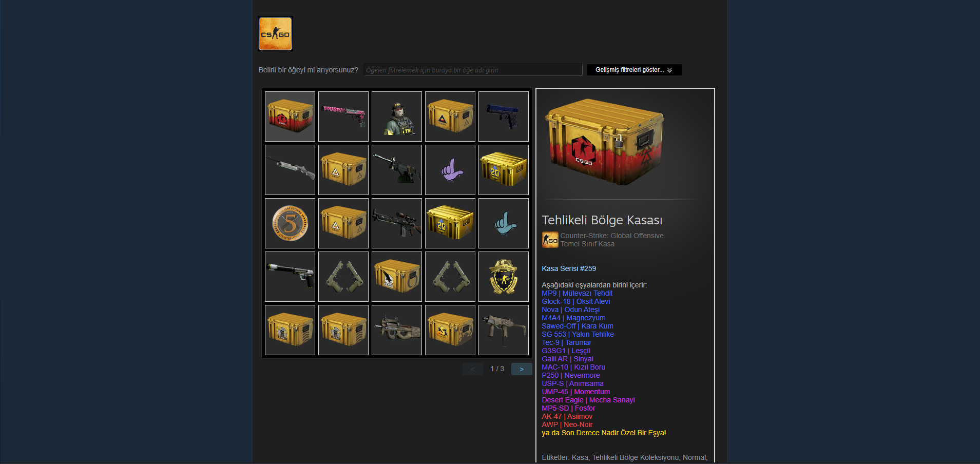Click the item name filter search field
This screenshot has width=980, height=464.
tap(473, 70)
